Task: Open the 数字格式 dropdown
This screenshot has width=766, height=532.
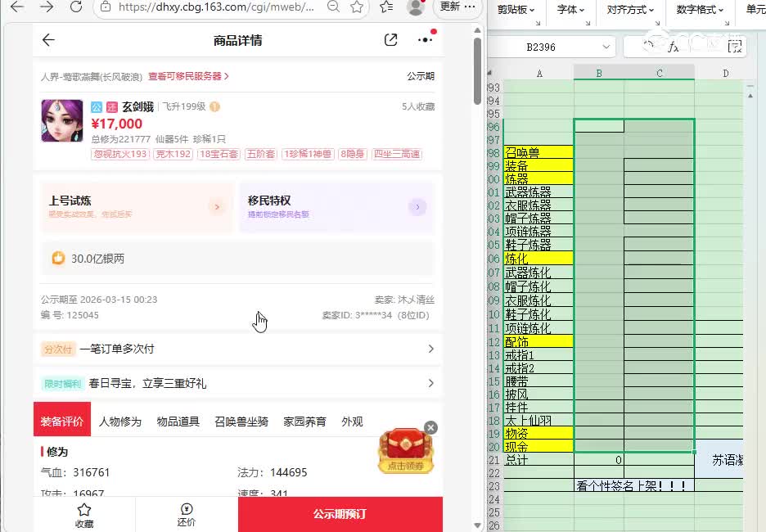Action: (x=700, y=11)
